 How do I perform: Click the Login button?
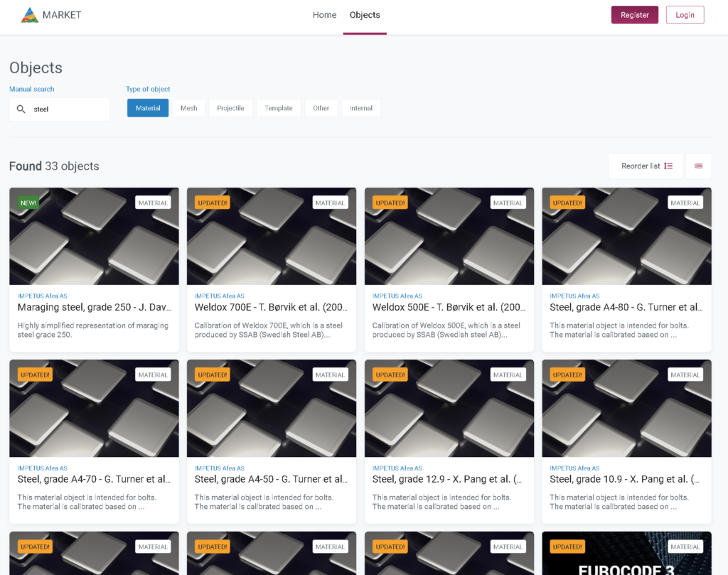(685, 15)
